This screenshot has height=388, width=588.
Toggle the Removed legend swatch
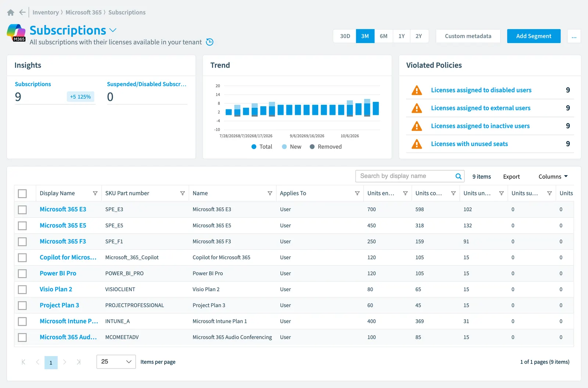(x=312, y=147)
